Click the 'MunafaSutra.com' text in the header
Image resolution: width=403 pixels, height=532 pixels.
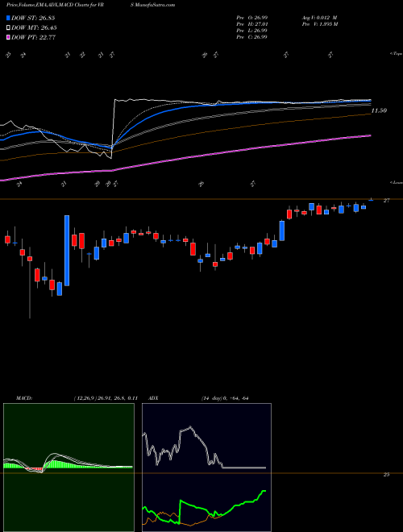point(155,5)
